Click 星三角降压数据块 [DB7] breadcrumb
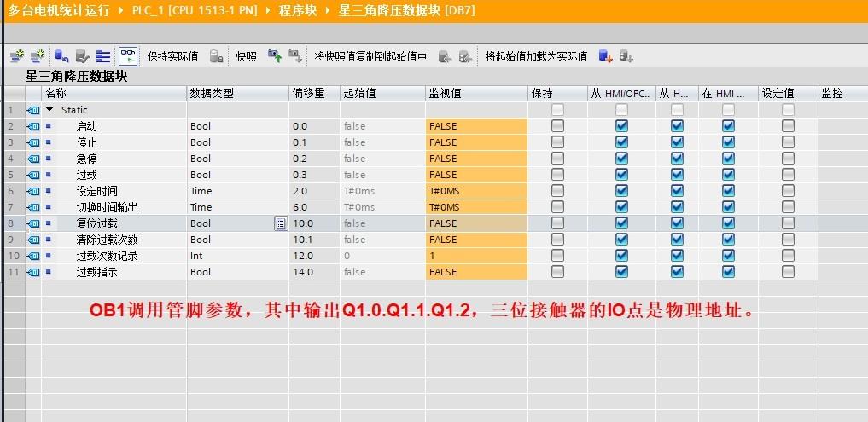 click(x=407, y=10)
